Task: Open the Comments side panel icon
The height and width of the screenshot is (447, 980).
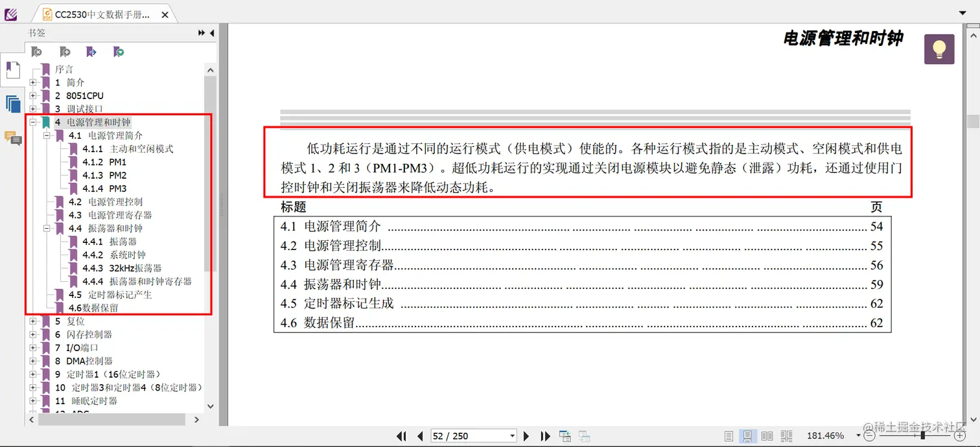Action: [12, 138]
